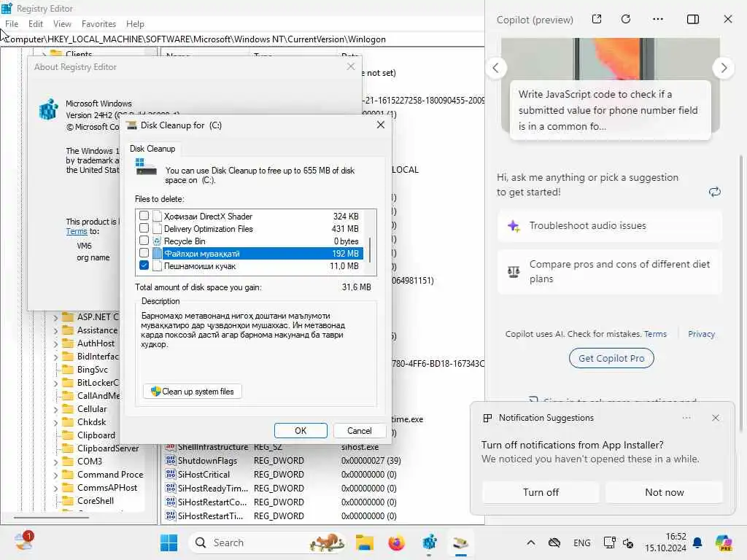Open the JavaScript phone number suggestion card
Image resolution: width=747 pixels, height=560 pixels.
click(x=611, y=110)
